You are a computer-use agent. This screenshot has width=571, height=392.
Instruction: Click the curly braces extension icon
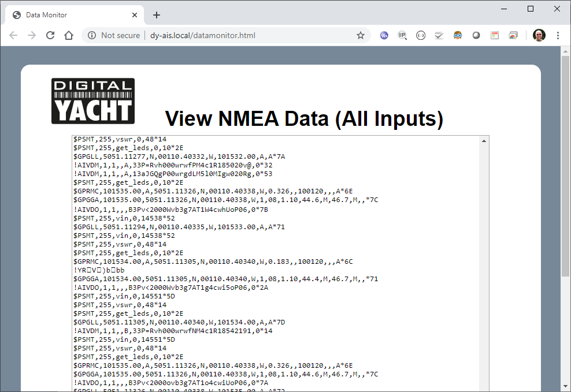pyautogui.click(x=421, y=35)
